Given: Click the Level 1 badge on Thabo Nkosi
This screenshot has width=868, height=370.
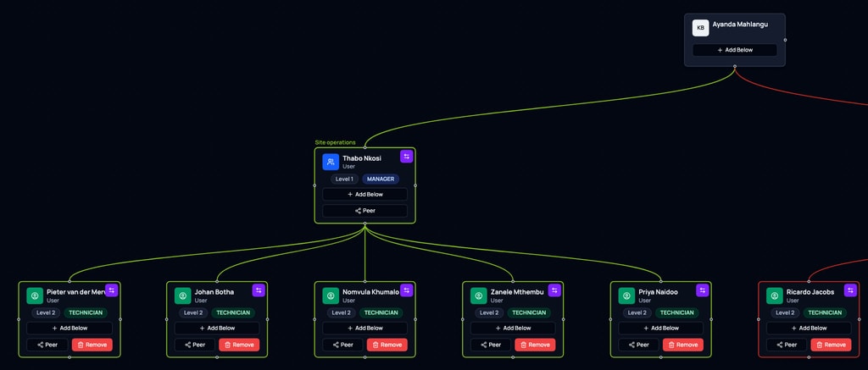Looking at the screenshot, I should [x=344, y=179].
